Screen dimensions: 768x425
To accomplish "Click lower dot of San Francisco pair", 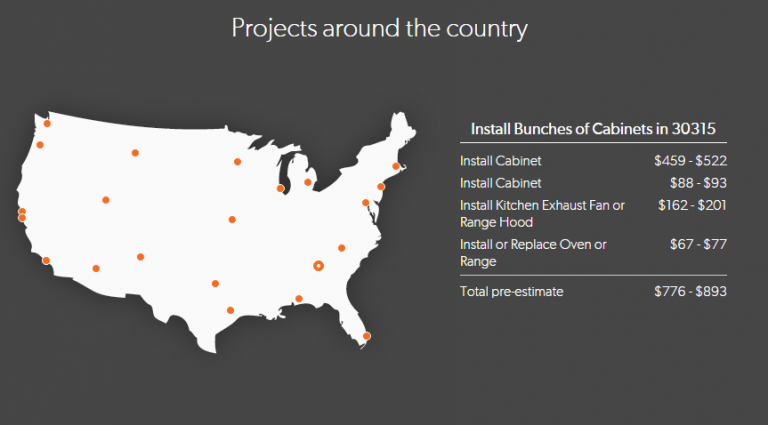I will 22,218.
